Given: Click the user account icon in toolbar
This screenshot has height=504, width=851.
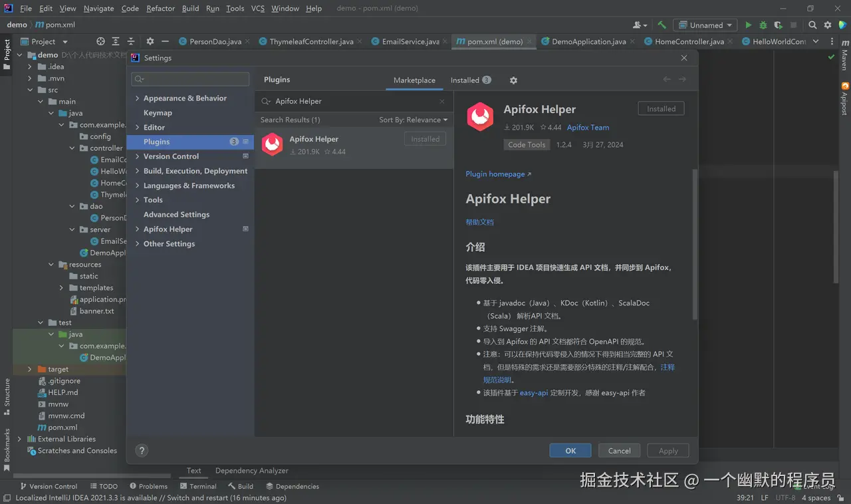Looking at the screenshot, I should pyautogui.click(x=640, y=25).
